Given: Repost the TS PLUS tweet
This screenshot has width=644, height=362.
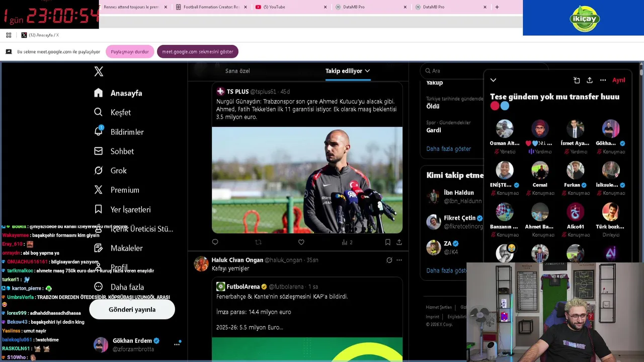Looking at the screenshot, I should click(x=258, y=242).
